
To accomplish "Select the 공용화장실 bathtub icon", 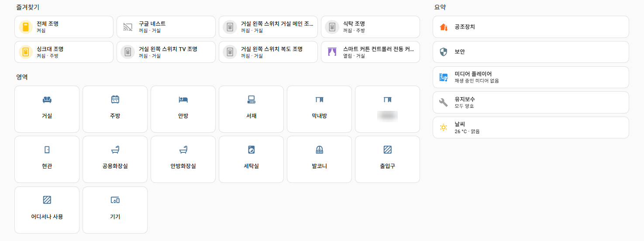I will coord(115,150).
